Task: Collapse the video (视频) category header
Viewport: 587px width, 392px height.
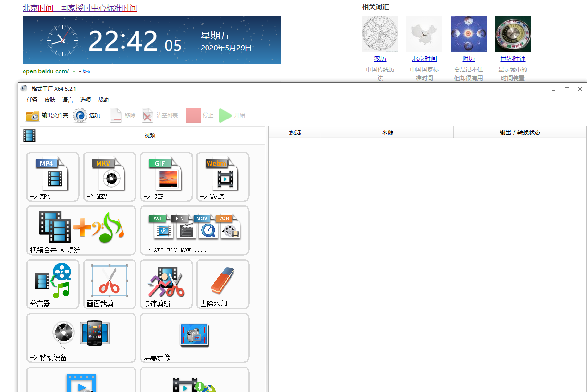Action: 143,135
